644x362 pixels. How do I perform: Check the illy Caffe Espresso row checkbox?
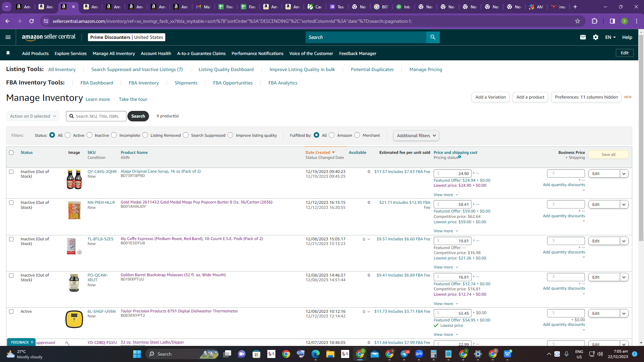[11, 239]
